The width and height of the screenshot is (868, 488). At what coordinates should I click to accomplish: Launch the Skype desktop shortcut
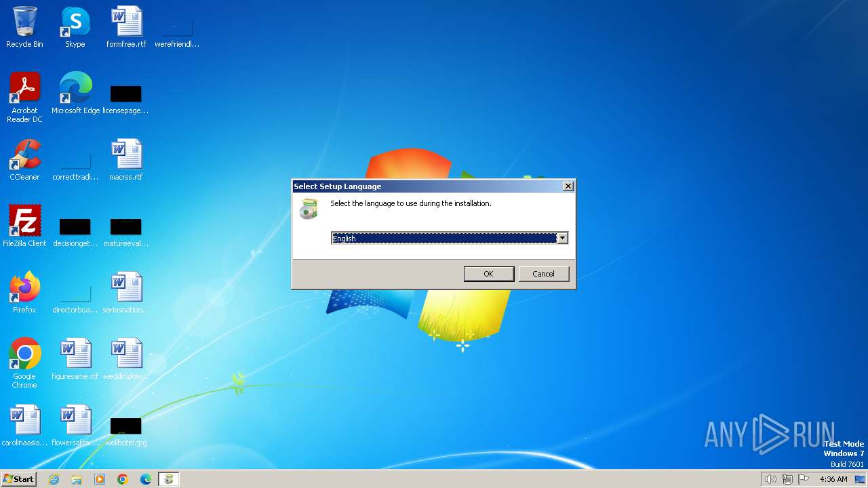click(x=75, y=27)
